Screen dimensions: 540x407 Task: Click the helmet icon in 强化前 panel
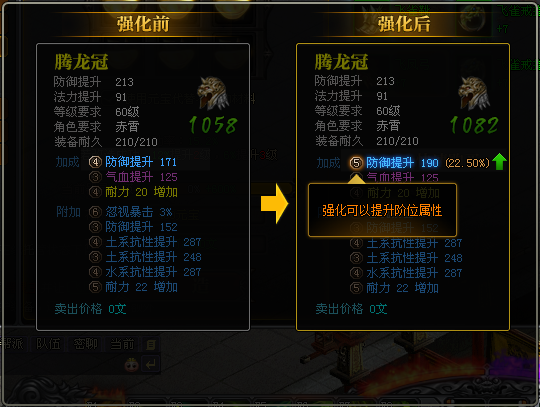[x=213, y=93]
